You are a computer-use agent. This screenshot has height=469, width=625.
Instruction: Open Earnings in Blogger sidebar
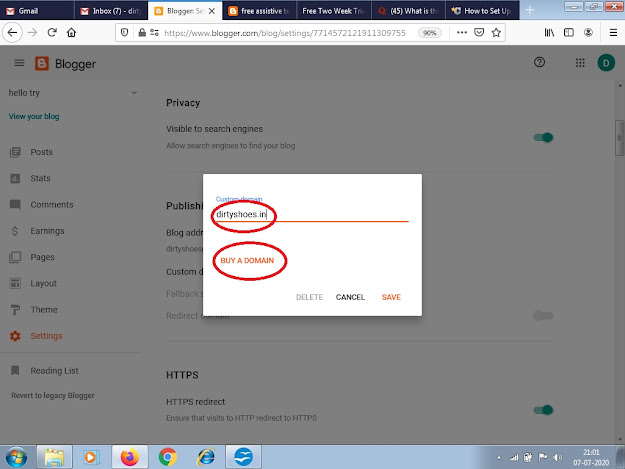(47, 231)
